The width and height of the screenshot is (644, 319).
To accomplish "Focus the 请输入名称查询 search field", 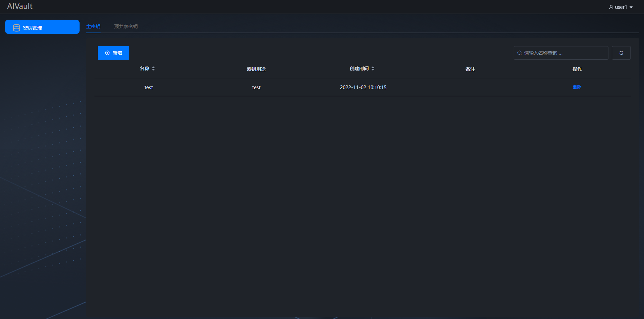I will (x=561, y=53).
